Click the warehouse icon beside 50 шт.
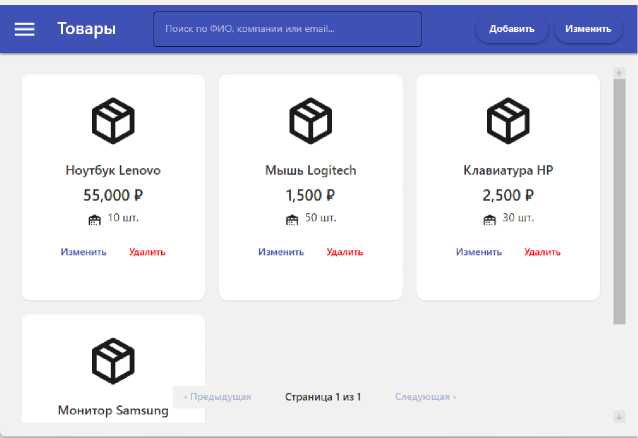638x438 pixels. 292,220
